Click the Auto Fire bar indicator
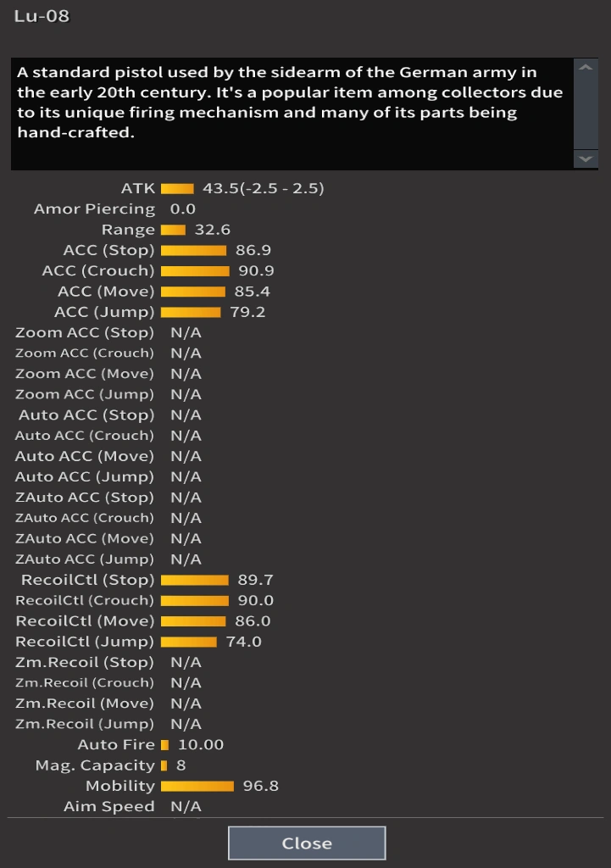 [x=164, y=745]
